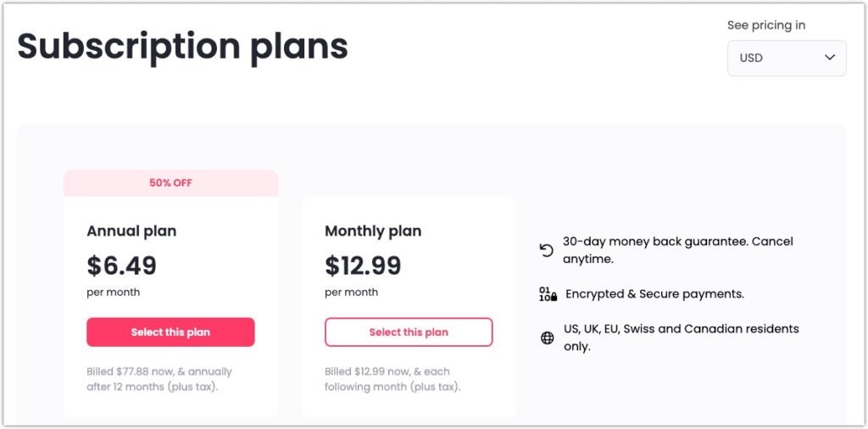Click the 50% OFF banner
The width and height of the screenshot is (868, 429).
coord(170,182)
